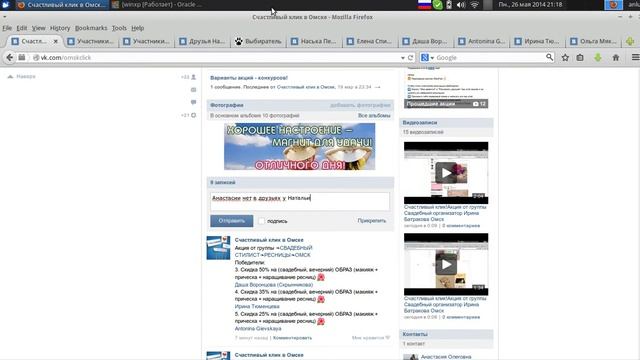
Task: Open the bookmarks list icon
Action: (x=580, y=58)
